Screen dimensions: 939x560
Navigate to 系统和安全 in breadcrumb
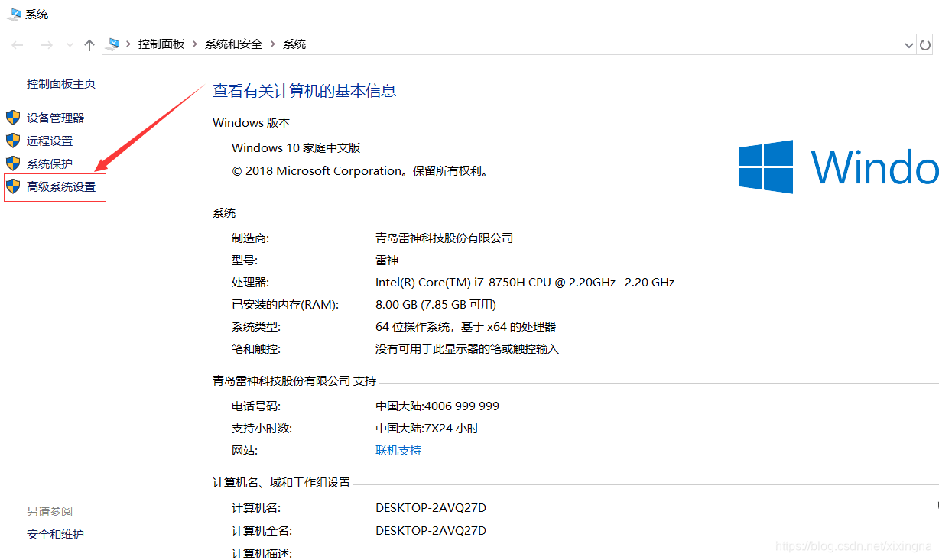tap(233, 44)
